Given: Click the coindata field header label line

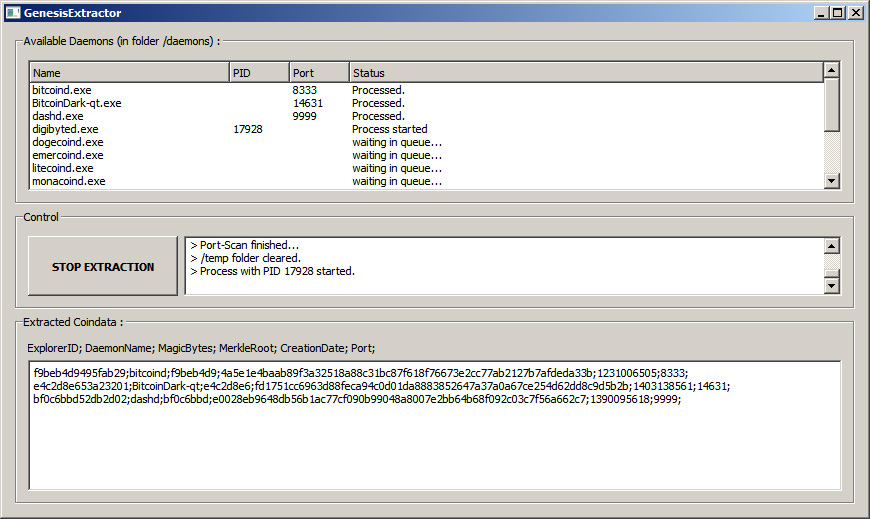Looking at the screenshot, I should (201, 348).
